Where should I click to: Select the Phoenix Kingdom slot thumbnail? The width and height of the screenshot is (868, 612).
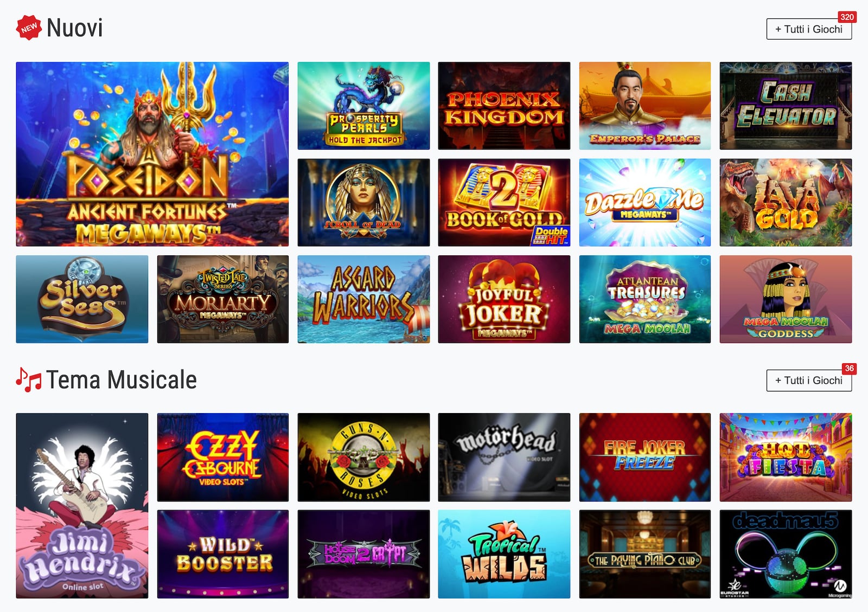504,106
